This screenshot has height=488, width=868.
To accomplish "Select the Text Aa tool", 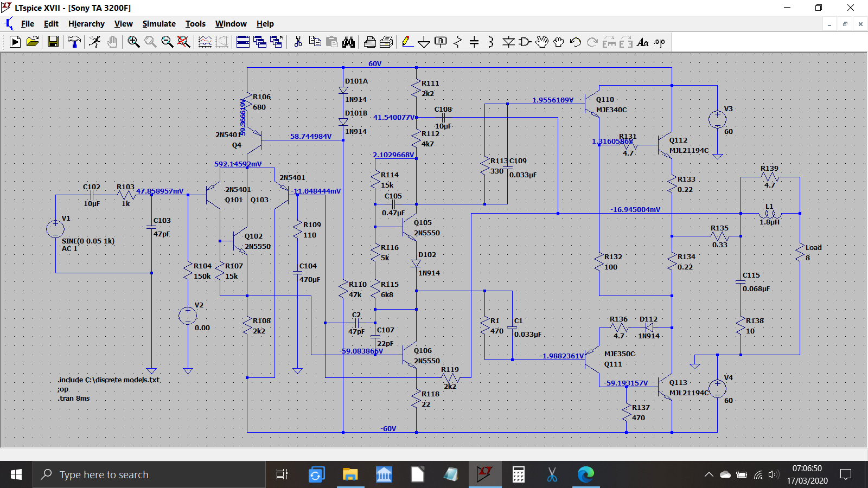I will point(643,42).
